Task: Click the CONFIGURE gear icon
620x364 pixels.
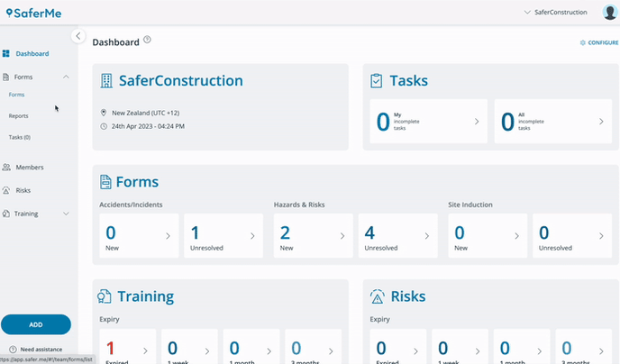Action: (x=582, y=42)
